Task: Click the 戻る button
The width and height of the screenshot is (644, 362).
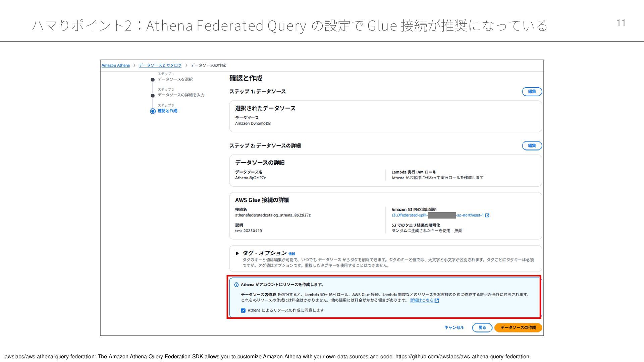Action: 482,327
